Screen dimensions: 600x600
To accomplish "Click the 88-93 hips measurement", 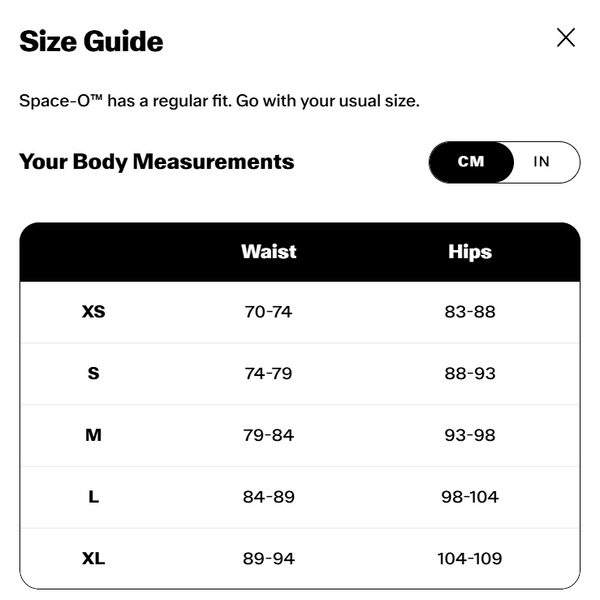I will click(x=470, y=373).
